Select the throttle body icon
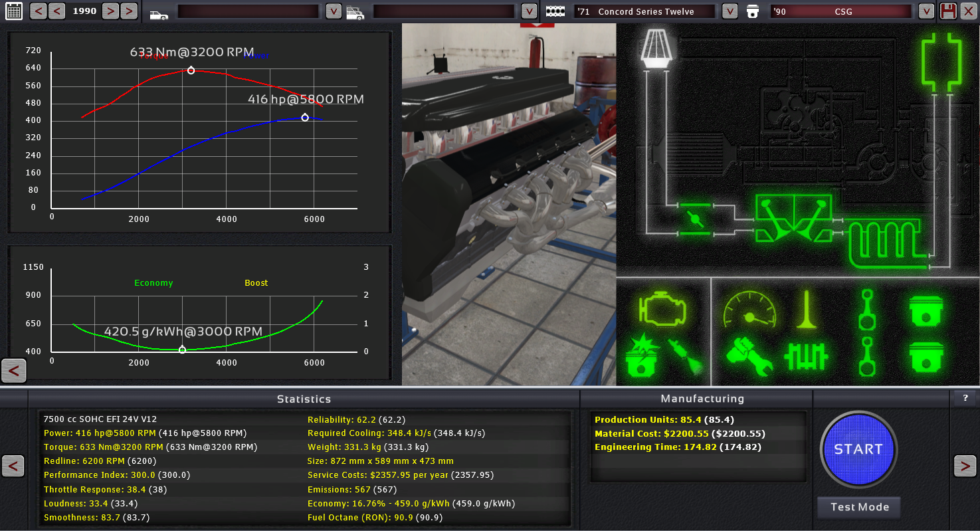The height and width of the screenshot is (531, 980). click(694, 219)
